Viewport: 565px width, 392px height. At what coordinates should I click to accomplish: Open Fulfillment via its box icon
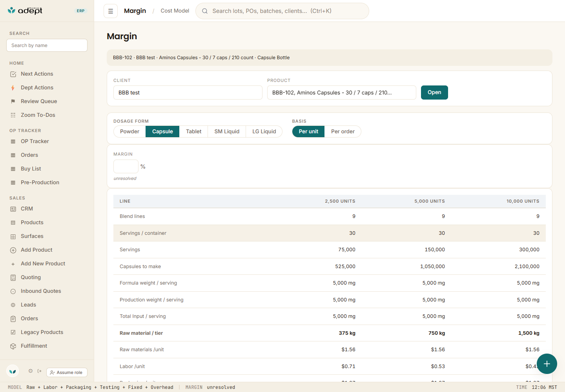point(13,346)
